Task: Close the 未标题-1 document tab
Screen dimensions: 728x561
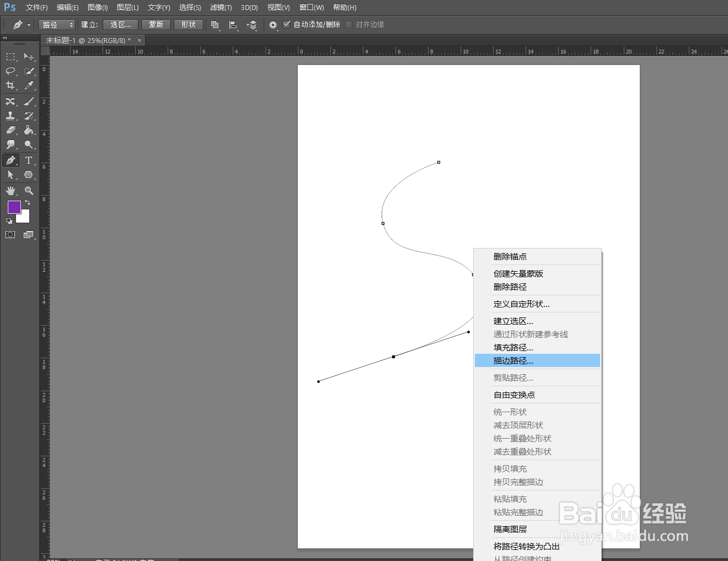Action: (140, 40)
